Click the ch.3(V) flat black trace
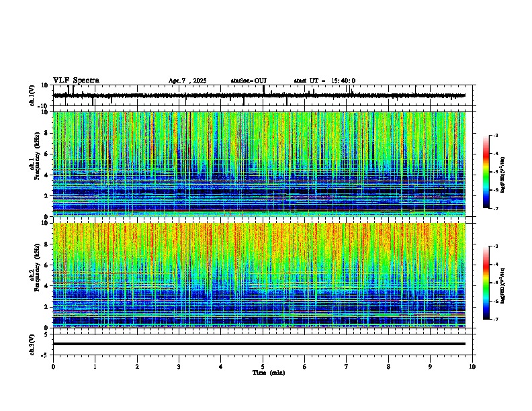 (259, 344)
